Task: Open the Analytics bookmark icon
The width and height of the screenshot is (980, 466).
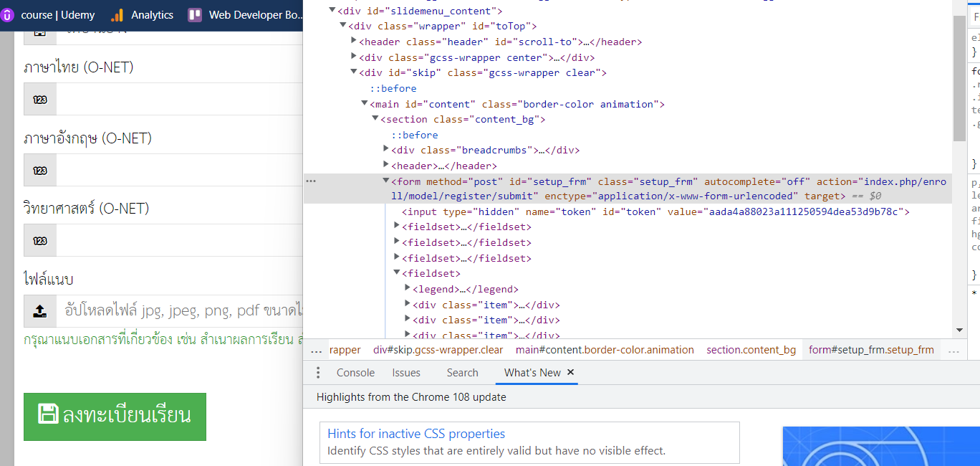Action: (x=117, y=14)
